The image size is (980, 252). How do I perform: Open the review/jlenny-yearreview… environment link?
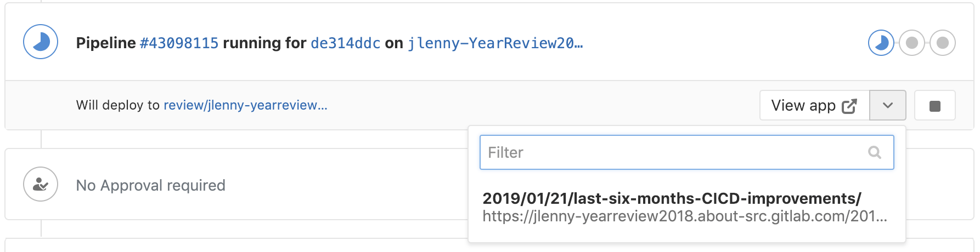(245, 105)
